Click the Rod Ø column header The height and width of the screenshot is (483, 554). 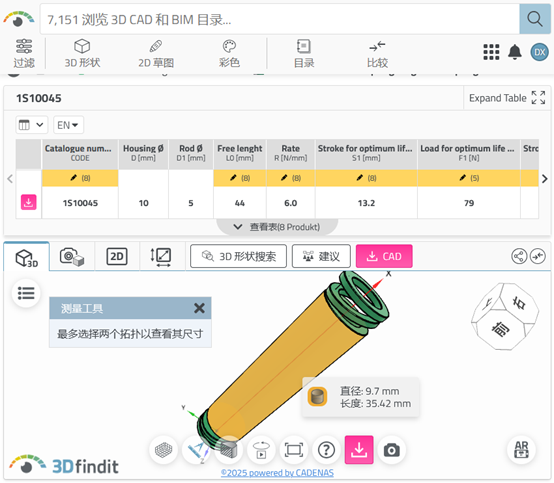click(191, 153)
